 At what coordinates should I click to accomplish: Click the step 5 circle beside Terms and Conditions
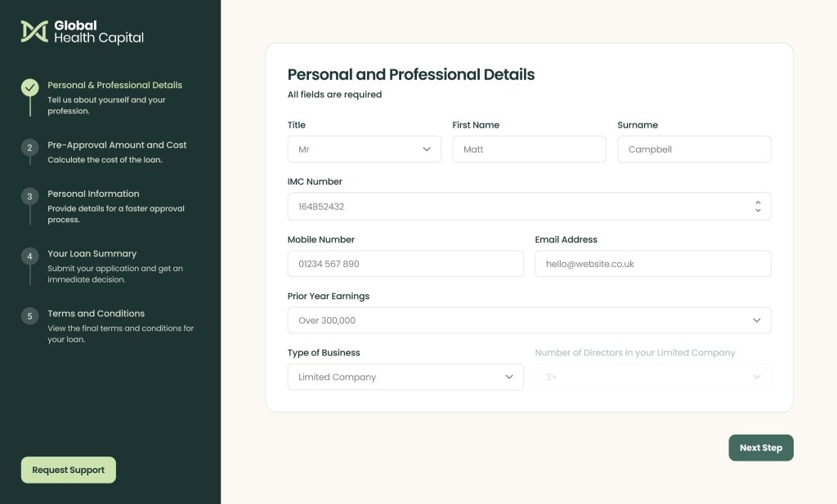[x=29, y=316]
